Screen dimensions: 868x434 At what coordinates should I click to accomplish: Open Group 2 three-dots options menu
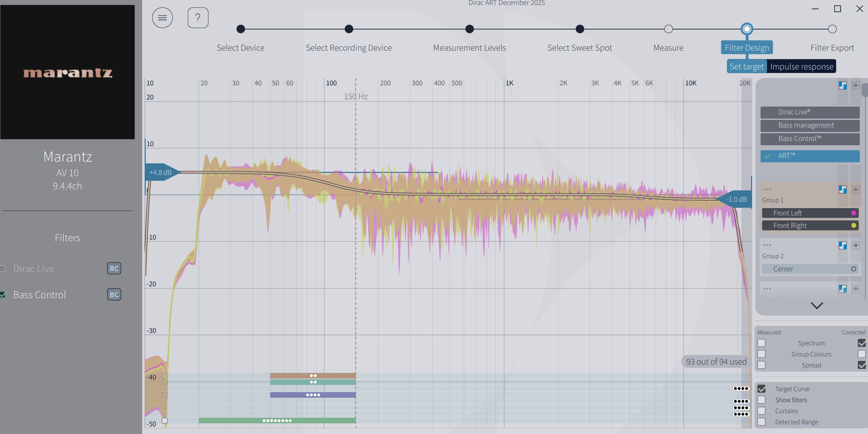click(767, 245)
